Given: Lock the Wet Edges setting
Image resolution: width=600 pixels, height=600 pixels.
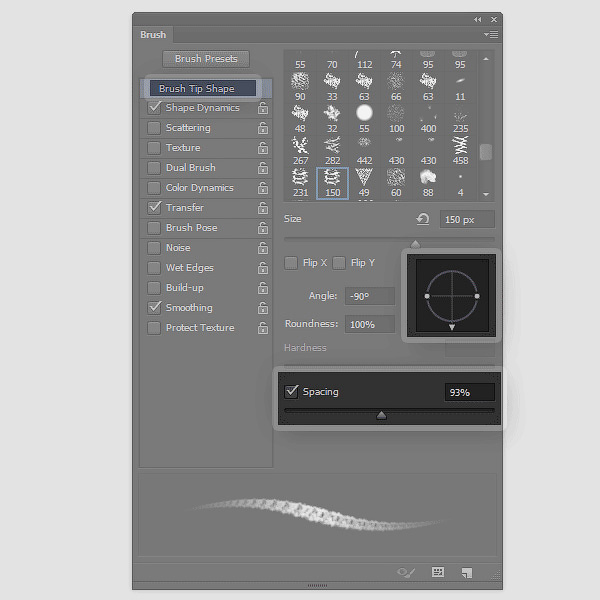Looking at the screenshot, I should [x=263, y=268].
